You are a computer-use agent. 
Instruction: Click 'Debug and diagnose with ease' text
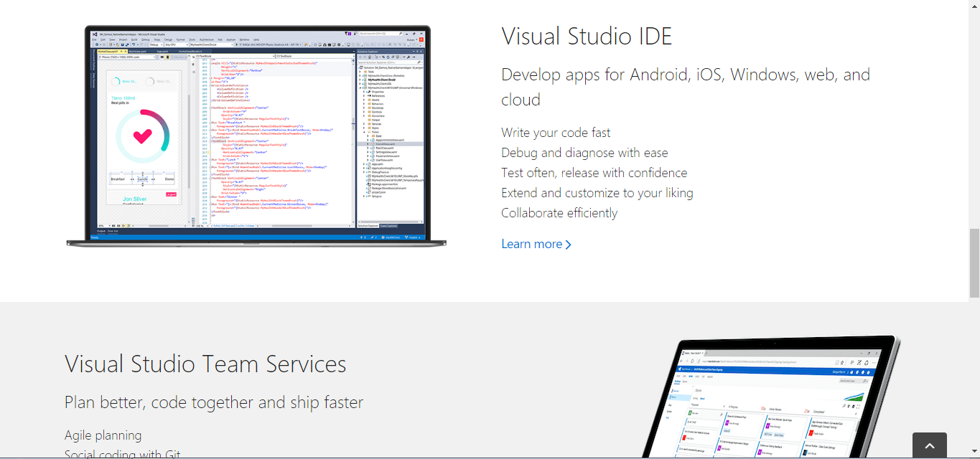[584, 153]
